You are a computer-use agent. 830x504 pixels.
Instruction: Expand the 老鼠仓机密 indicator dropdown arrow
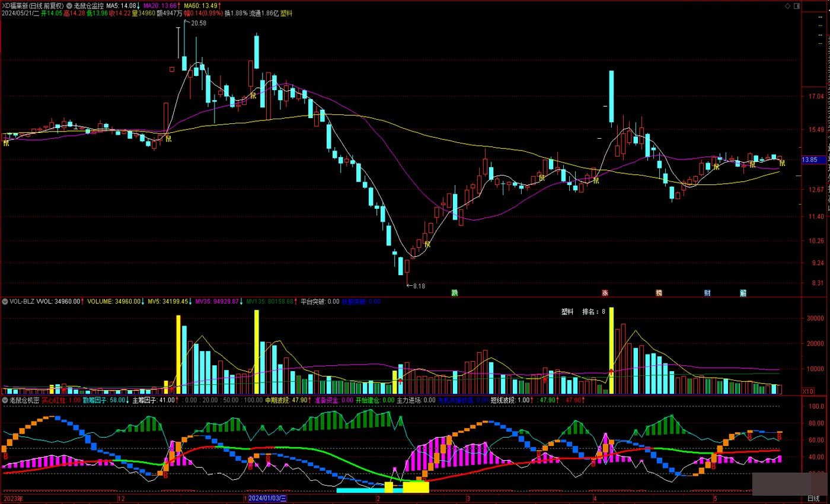tap(5, 400)
